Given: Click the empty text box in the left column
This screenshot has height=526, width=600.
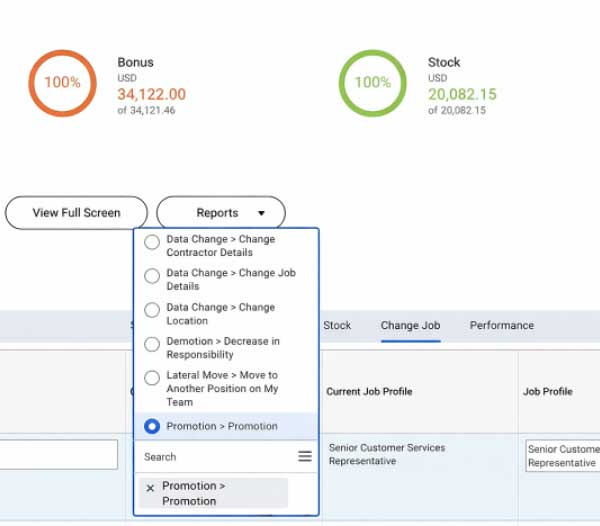Looking at the screenshot, I should 58,455.
